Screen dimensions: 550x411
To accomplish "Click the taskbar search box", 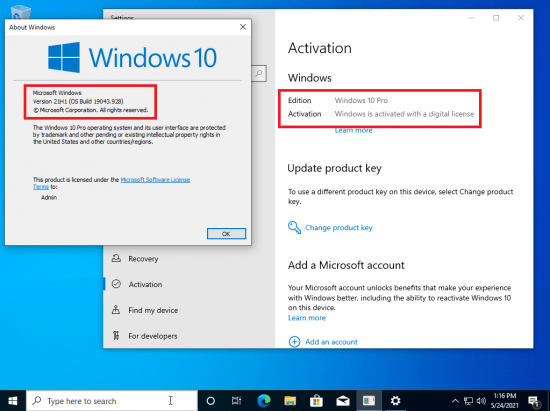I will coord(112,400).
